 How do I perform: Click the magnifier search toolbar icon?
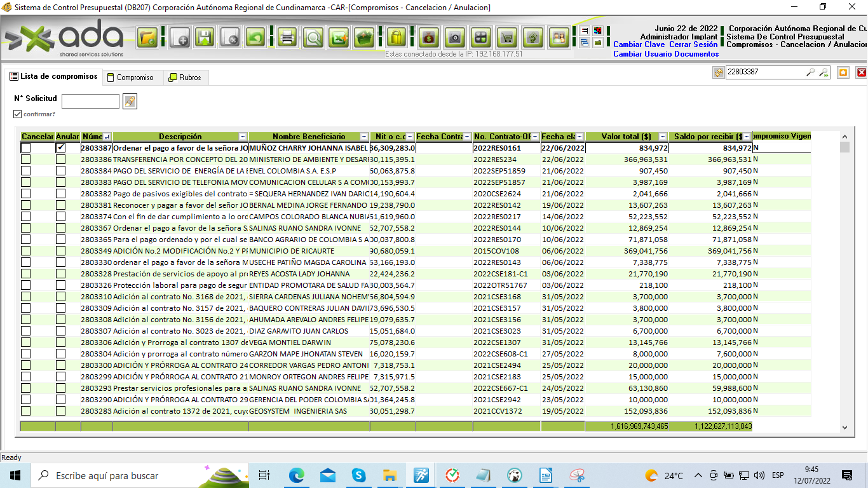(x=313, y=37)
